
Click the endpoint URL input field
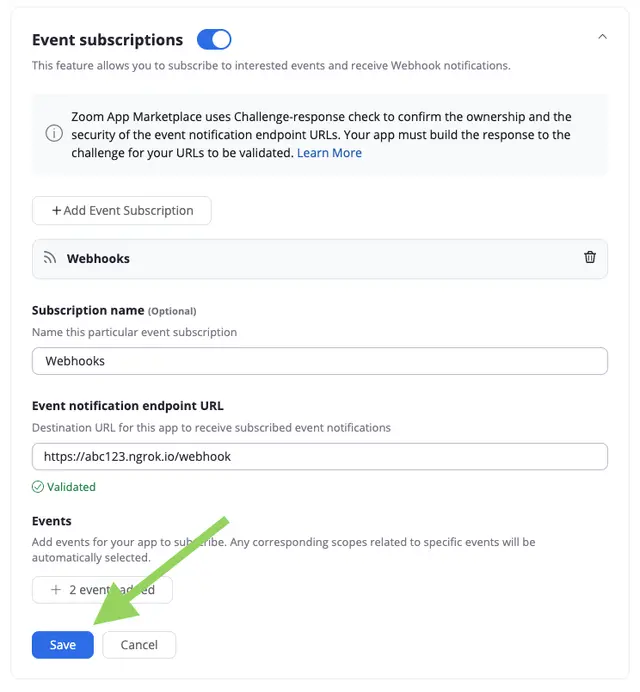[320, 456]
